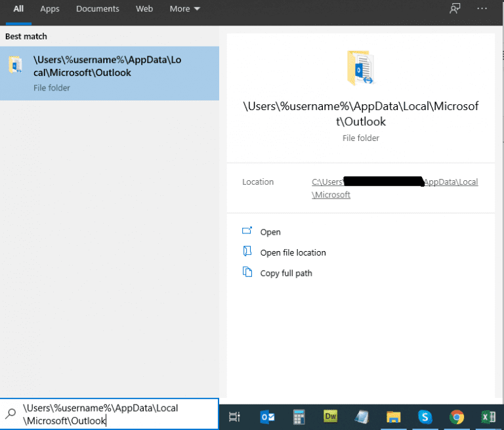Switch to the Documents search tab
The image size is (504, 430).
pyautogui.click(x=97, y=9)
